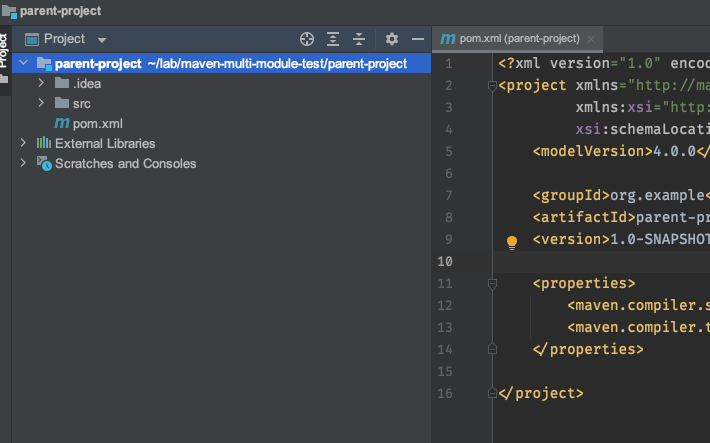The height and width of the screenshot is (443, 710).
Task: Click the lightbulb intention icon on line 9
Action: 512,242
